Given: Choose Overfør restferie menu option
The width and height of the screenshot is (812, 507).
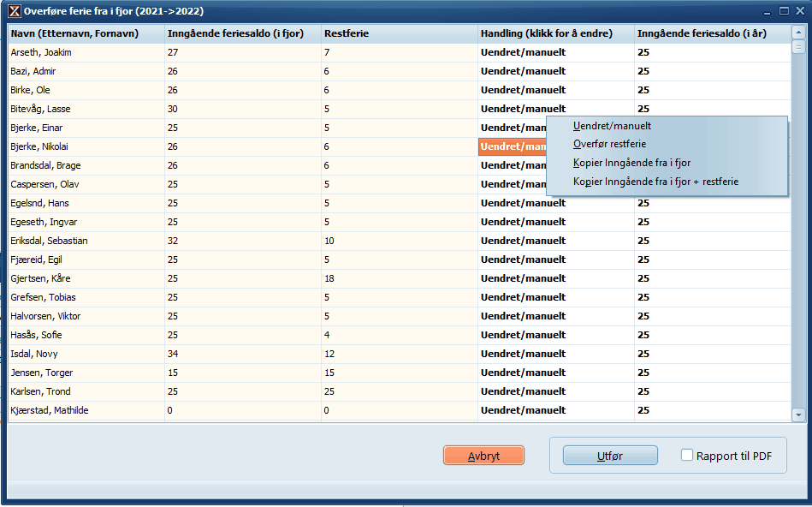Looking at the screenshot, I should 609,144.
